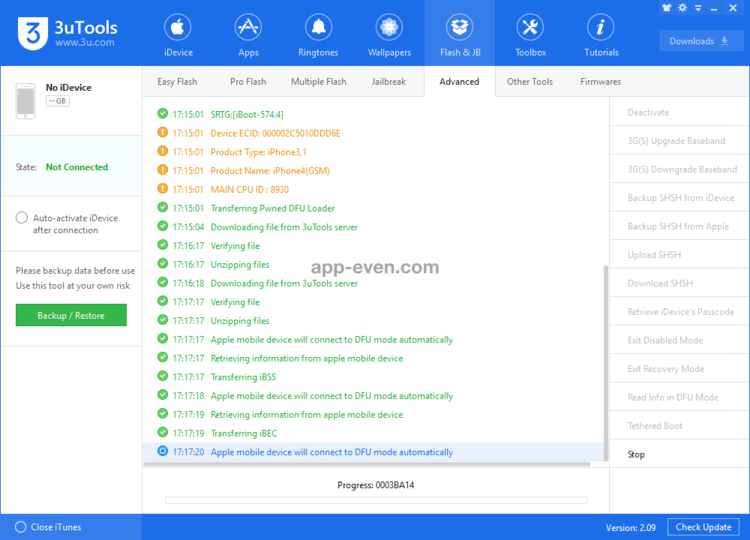Click the orange warning icon beside 'Product Type'
Viewport: 750px width, 540px height.
(163, 151)
